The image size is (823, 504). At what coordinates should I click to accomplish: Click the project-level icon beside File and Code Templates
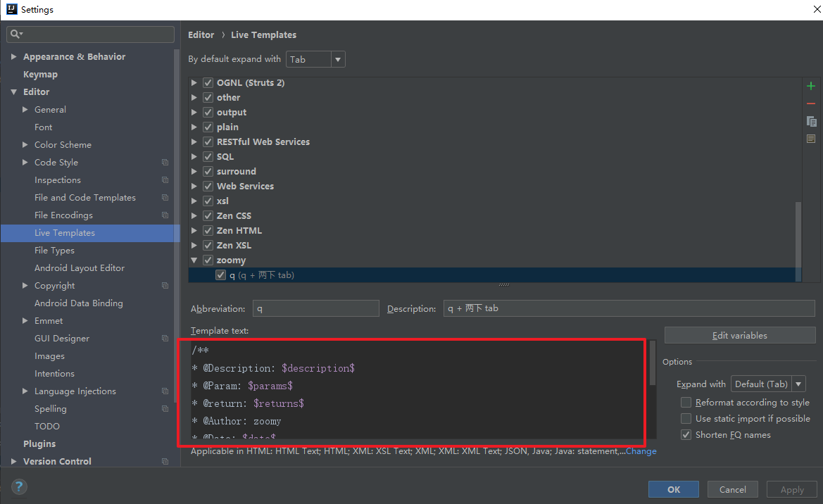click(165, 197)
